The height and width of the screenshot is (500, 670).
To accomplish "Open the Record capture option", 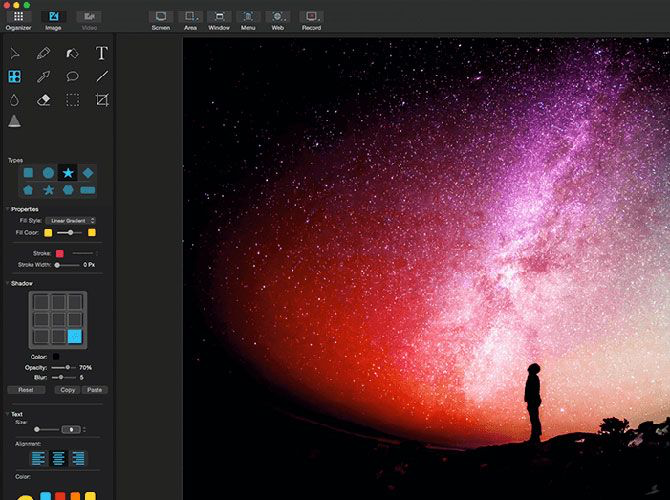I will 311,21.
